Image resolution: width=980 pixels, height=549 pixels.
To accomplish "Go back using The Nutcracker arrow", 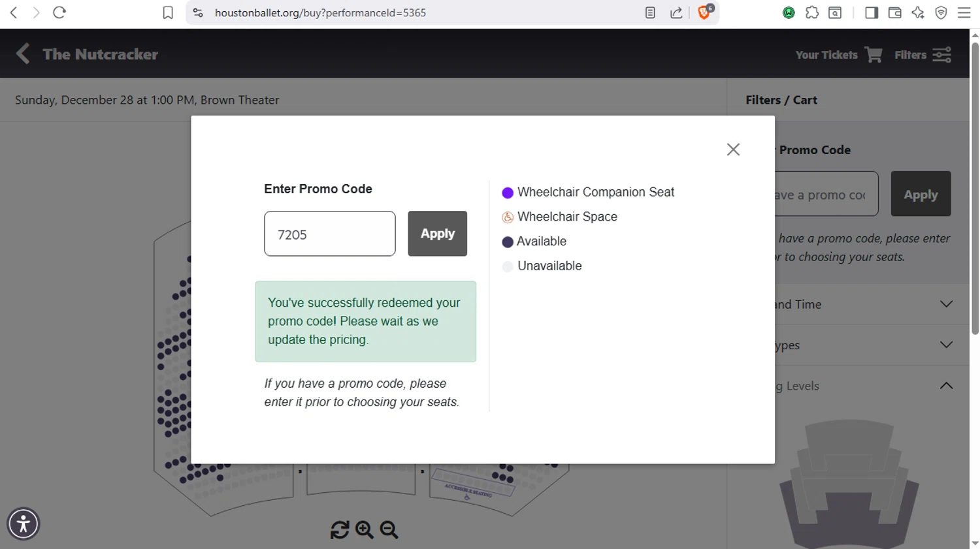I will [x=23, y=54].
